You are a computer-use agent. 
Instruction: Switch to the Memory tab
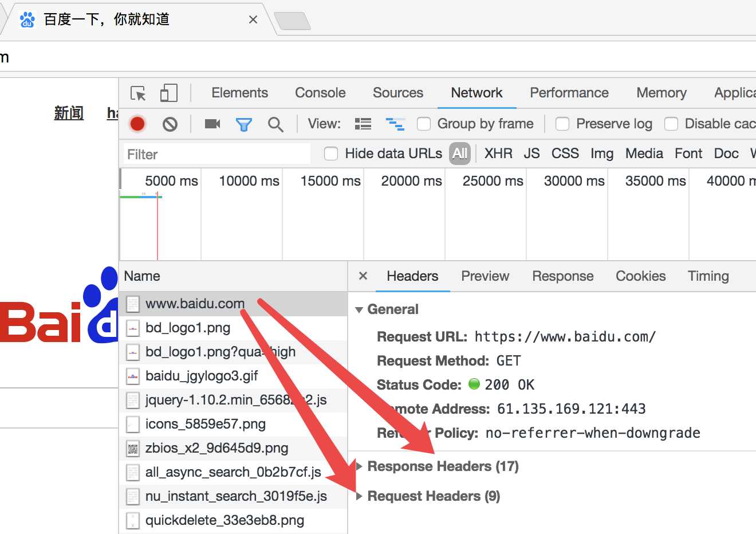pyautogui.click(x=661, y=93)
